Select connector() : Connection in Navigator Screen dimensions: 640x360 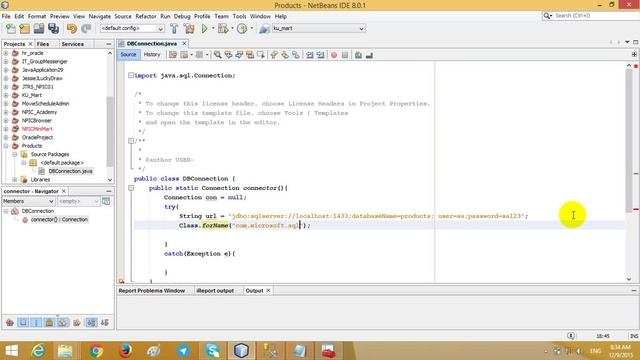click(59, 220)
